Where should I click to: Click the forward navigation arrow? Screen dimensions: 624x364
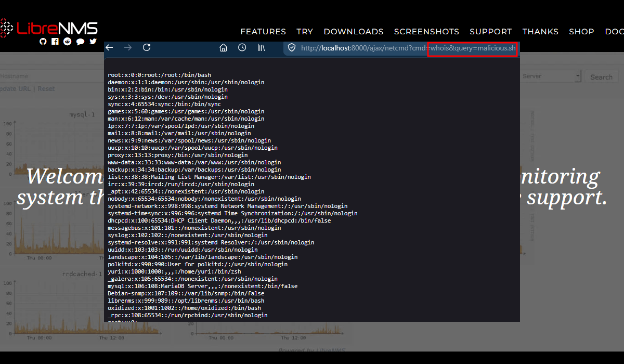(x=128, y=47)
